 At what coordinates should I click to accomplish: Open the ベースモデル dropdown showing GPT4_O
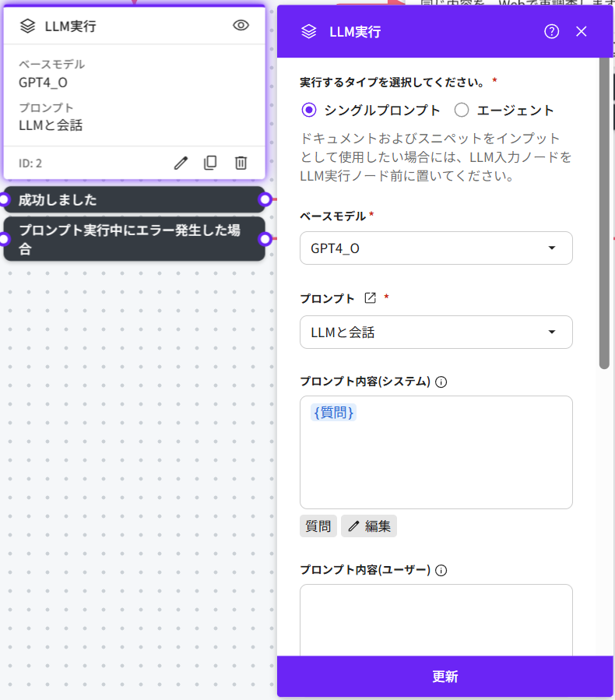point(436,248)
